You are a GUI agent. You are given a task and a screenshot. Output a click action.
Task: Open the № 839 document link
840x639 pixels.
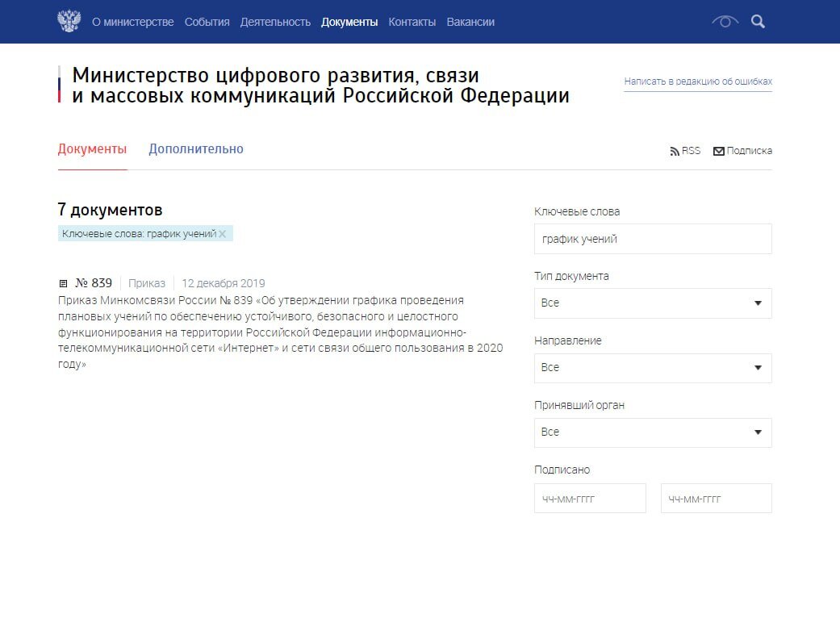[94, 283]
